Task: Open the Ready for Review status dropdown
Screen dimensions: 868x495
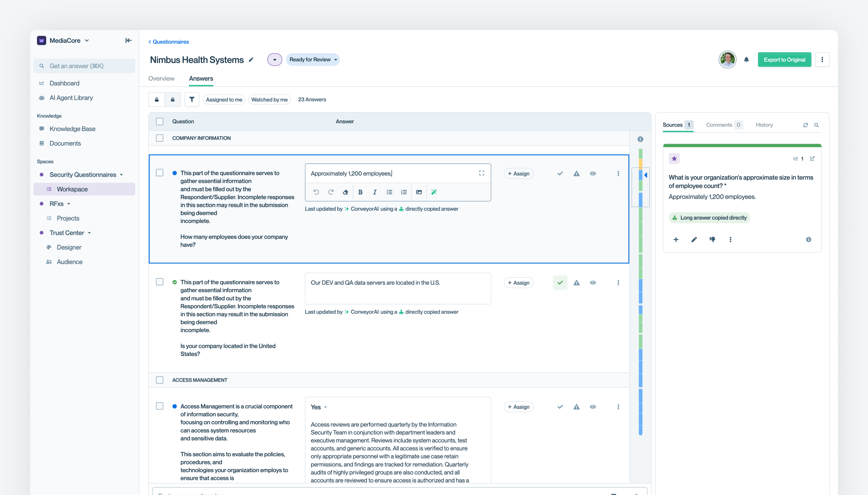Action: [312, 59]
